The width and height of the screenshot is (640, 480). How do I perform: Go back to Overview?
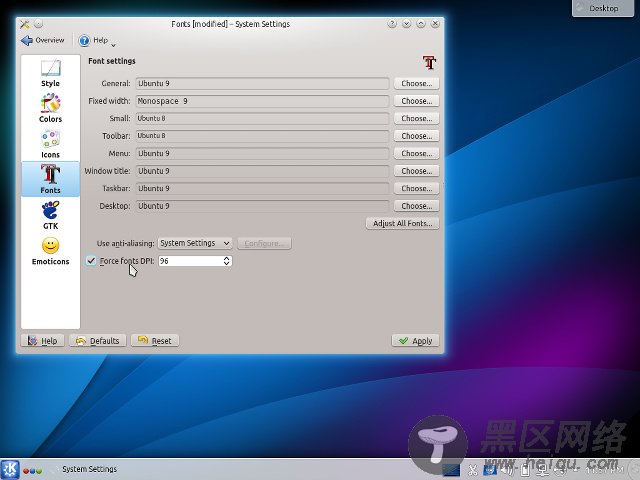(x=43, y=40)
